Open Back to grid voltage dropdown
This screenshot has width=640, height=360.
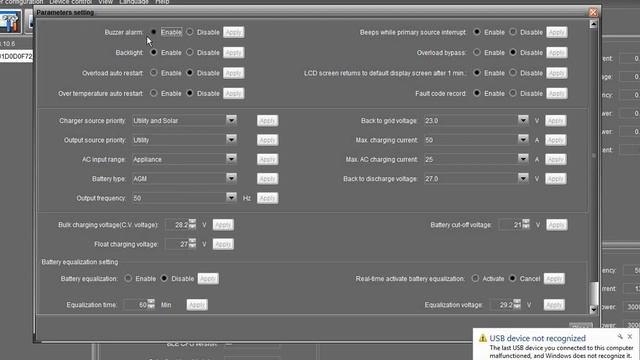523,120
